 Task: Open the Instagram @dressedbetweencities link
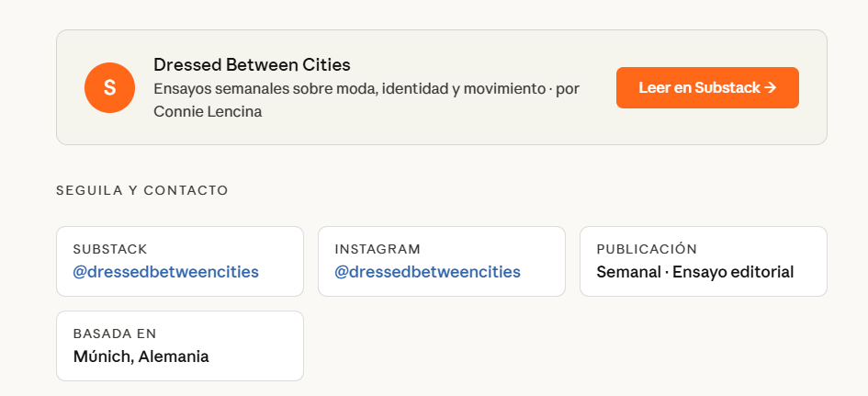point(427,272)
